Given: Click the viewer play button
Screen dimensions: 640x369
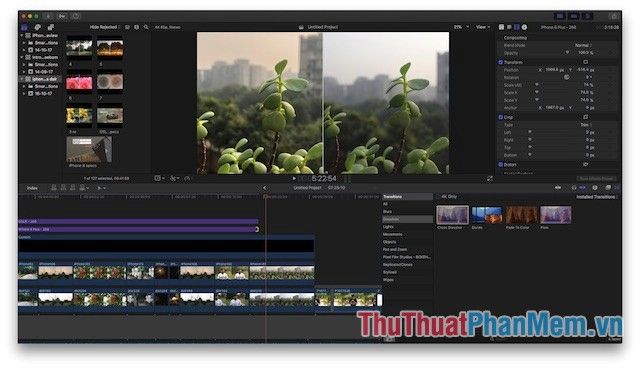Looking at the screenshot, I should (x=294, y=178).
